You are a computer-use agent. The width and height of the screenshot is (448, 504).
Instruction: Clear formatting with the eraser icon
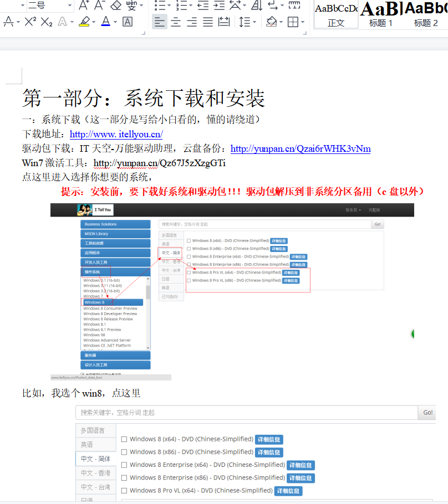pyautogui.click(x=116, y=5)
